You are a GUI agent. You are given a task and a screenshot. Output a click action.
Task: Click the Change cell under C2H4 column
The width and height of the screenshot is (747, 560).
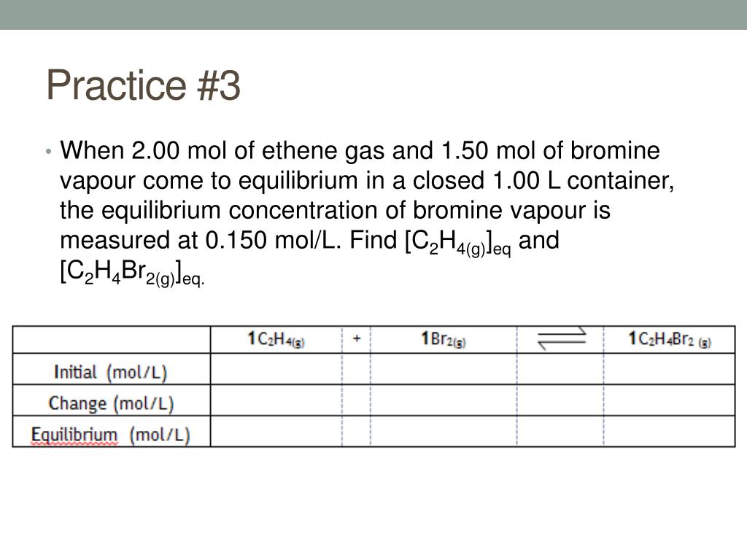pos(276,400)
